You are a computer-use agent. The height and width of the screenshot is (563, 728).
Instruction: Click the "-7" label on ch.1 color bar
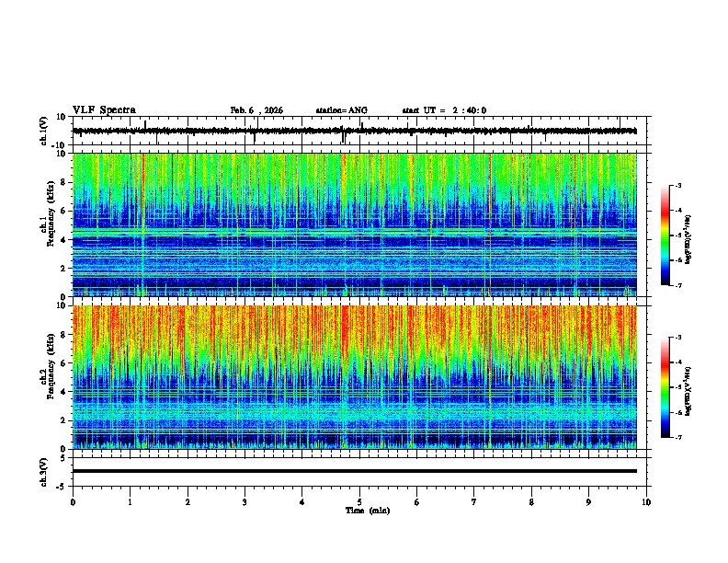pos(678,285)
